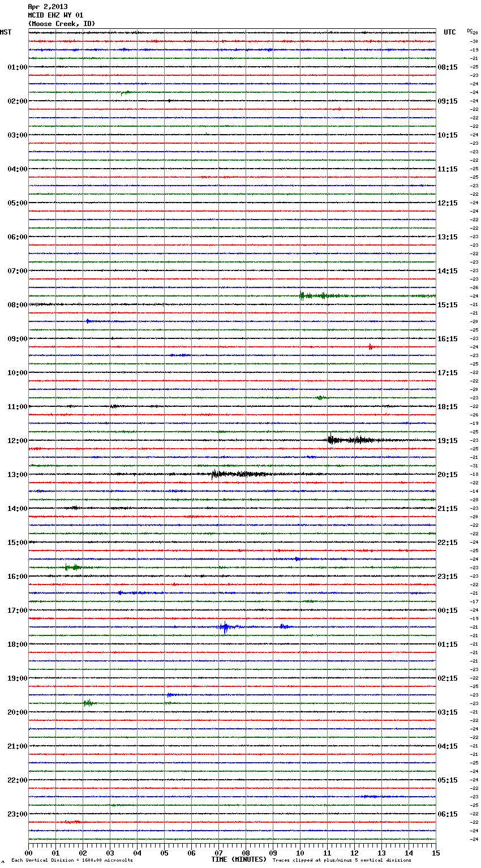Screen dimensions: 481x868
Task: Click the "09:15" UTC time label
Action: coord(448,101)
